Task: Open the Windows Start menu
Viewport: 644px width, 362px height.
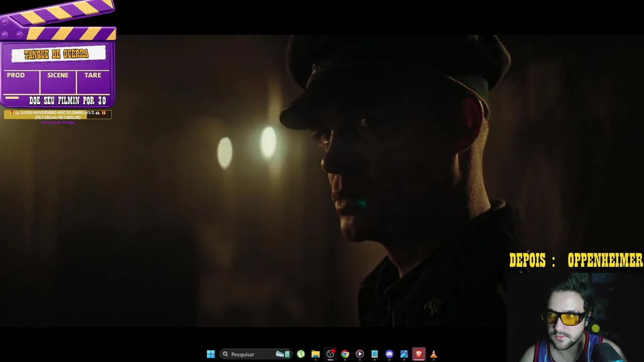Action: tap(211, 354)
